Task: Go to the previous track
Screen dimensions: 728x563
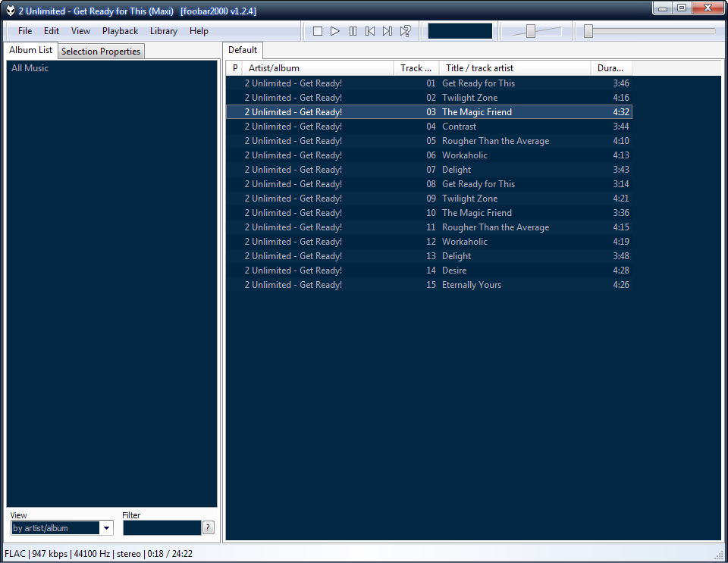Action: pos(370,31)
